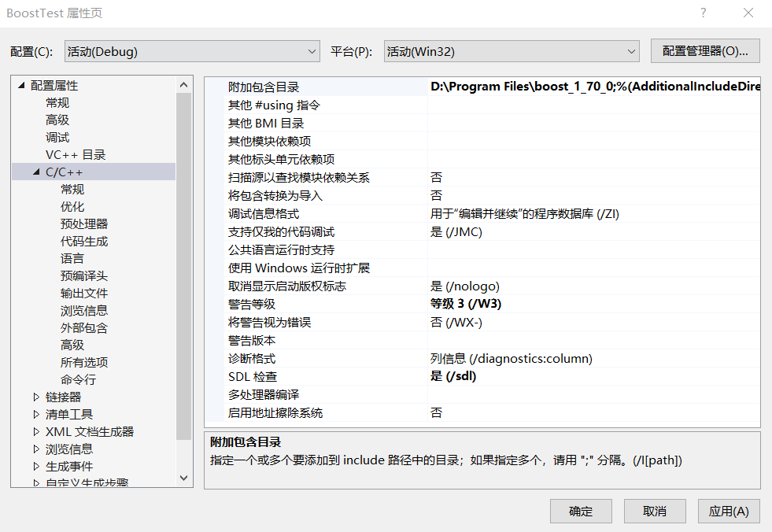Image resolution: width=772 pixels, height=532 pixels.
Task: Click the 附加包含目录 value field
Action: point(594,87)
